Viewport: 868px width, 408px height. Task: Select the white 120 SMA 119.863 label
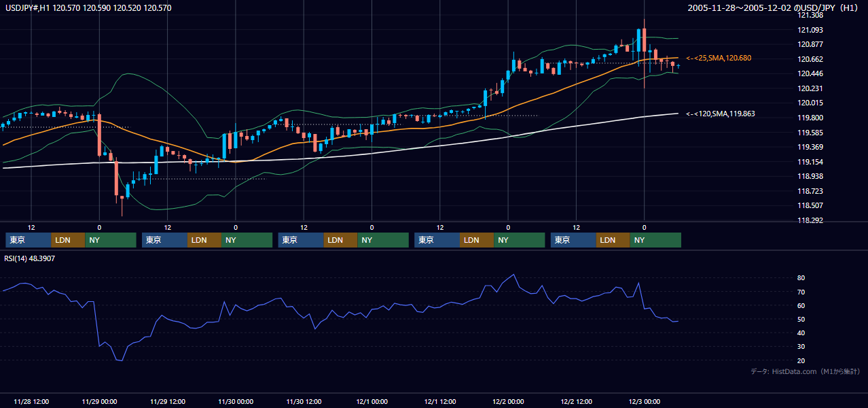pyautogui.click(x=721, y=114)
